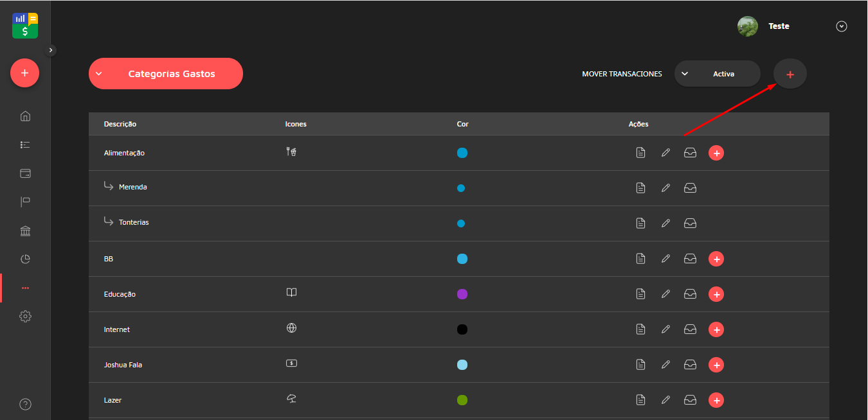Open the settings gear in sidebar
Image resolution: width=868 pixels, height=420 pixels.
coord(25,317)
